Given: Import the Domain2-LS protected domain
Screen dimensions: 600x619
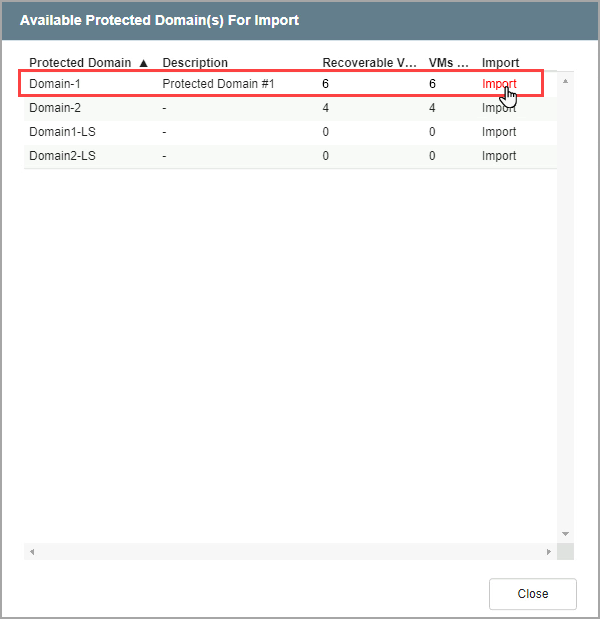Looking at the screenshot, I should coord(498,156).
